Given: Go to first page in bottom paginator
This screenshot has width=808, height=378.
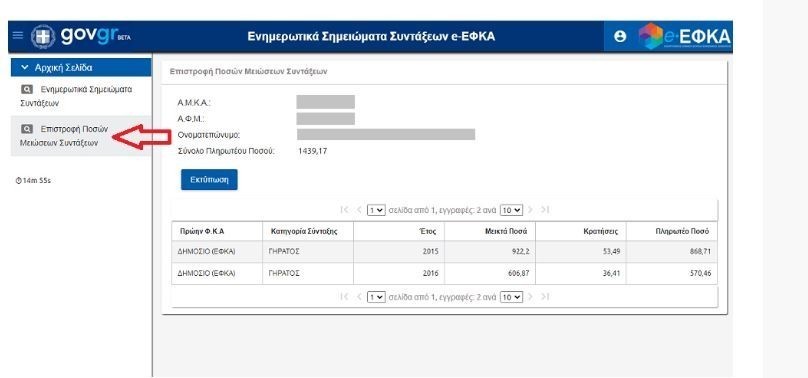Looking at the screenshot, I should [x=345, y=297].
